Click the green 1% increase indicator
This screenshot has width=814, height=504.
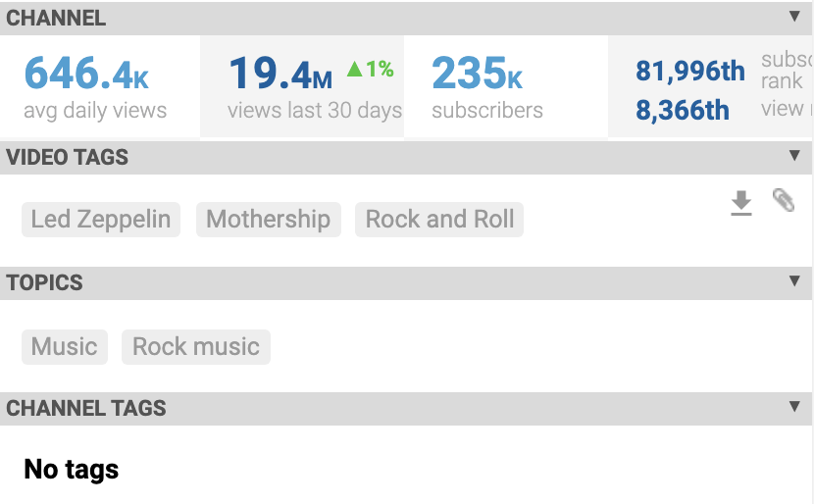point(370,69)
